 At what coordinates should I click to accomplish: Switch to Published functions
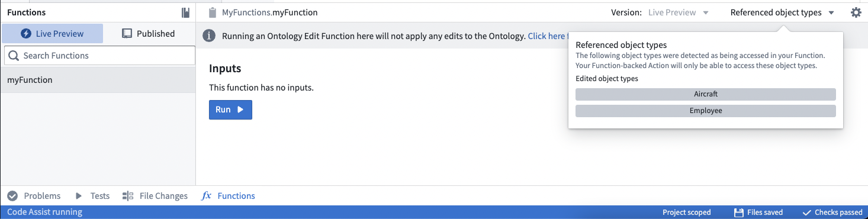click(149, 34)
